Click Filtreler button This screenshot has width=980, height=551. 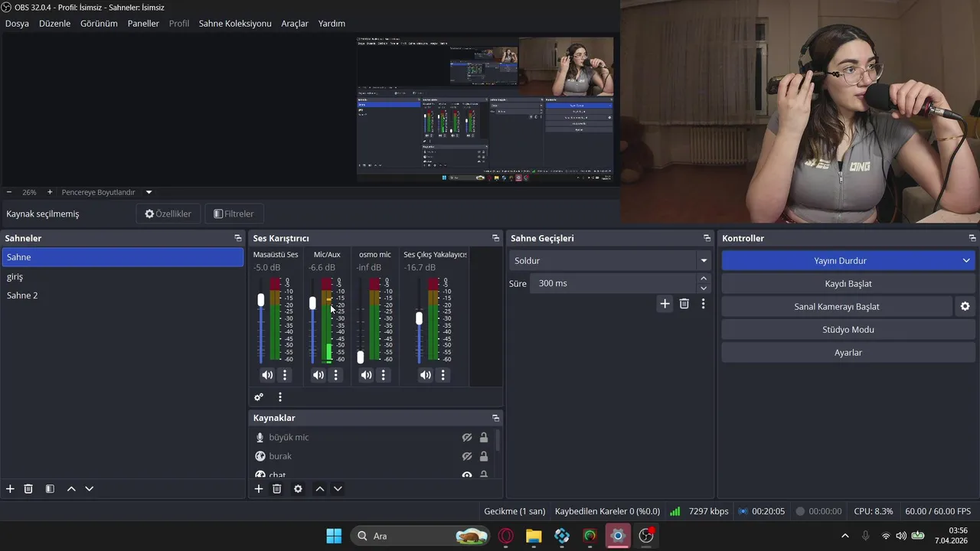click(x=234, y=214)
